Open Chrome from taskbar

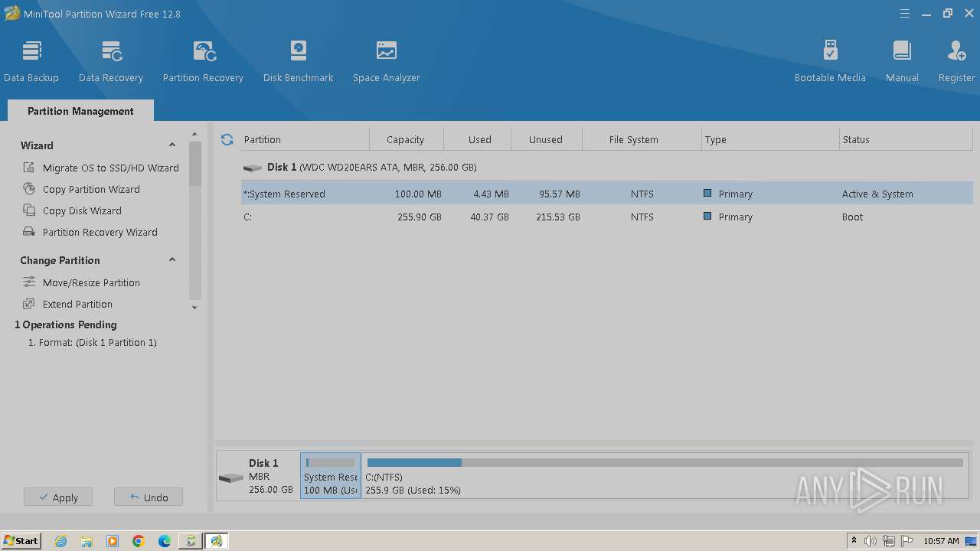pos(139,541)
